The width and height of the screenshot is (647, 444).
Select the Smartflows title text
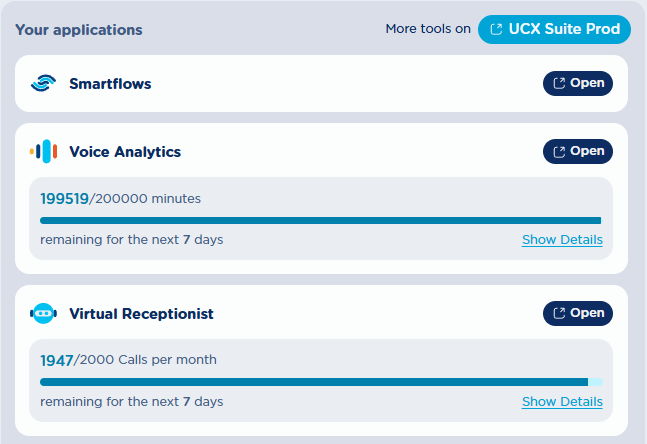point(110,84)
